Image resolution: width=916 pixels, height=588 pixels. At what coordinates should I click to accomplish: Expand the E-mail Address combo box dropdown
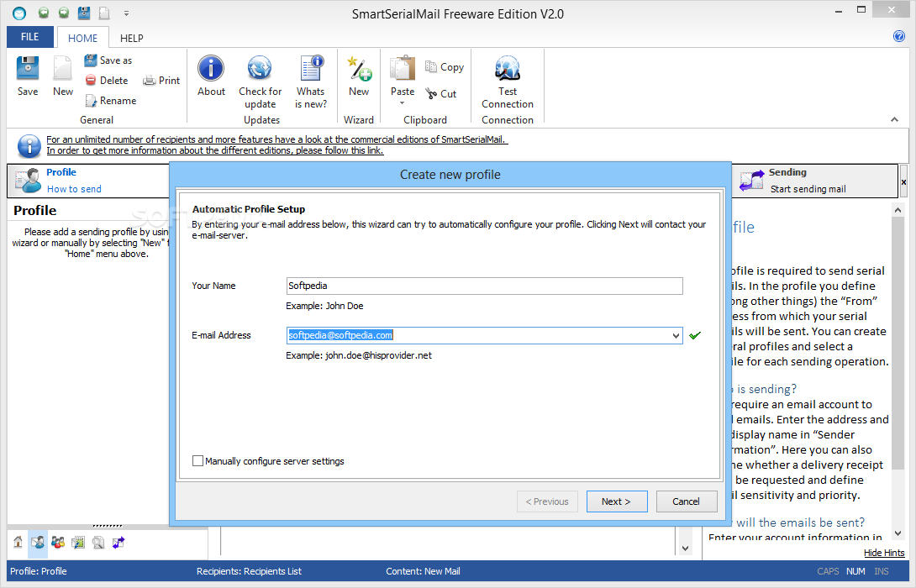point(676,336)
